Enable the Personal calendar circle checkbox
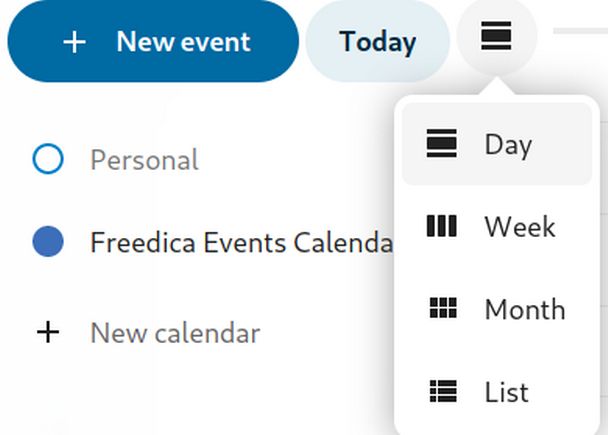608x435 pixels. point(48,159)
